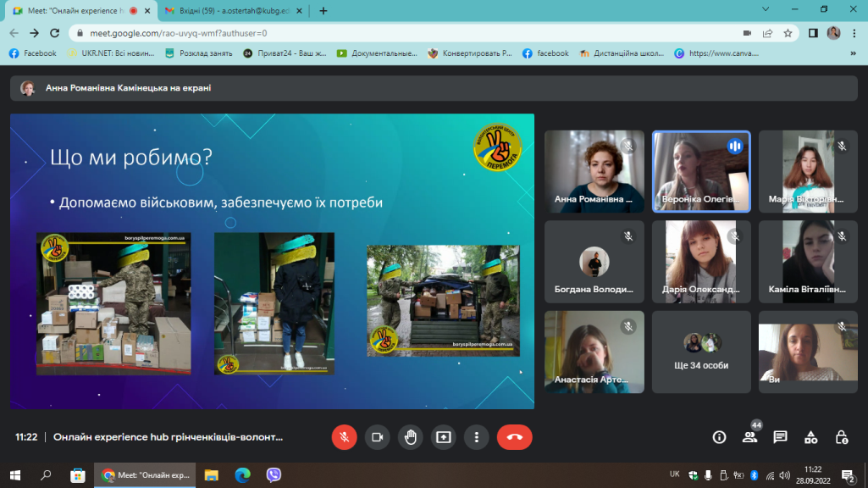The width and height of the screenshot is (868, 488).
Task: Select Марія Вікторівна video tile
Action: [x=808, y=171]
